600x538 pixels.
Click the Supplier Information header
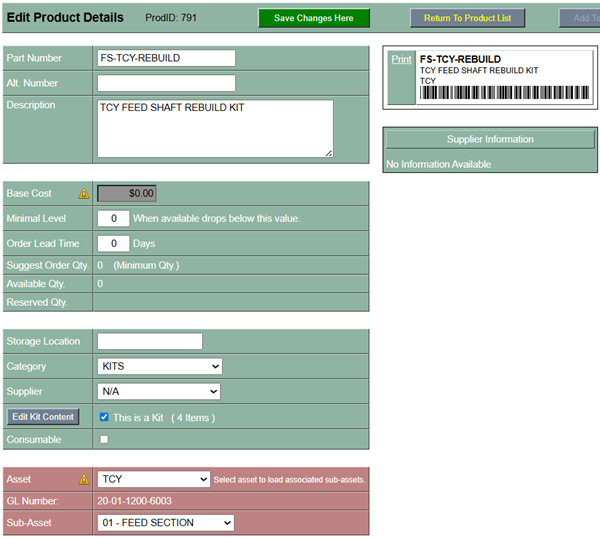489,139
